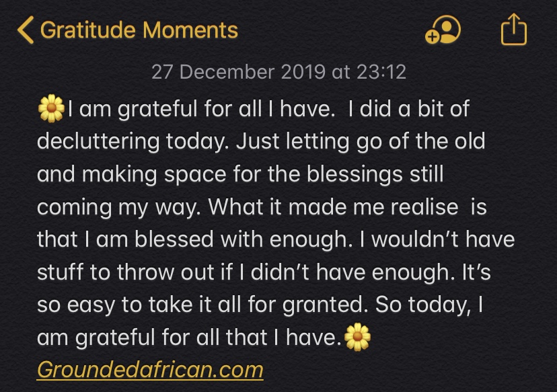This screenshot has height=392, width=557.
Task: Tap the back chevron arrow
Action: (26, 30)
